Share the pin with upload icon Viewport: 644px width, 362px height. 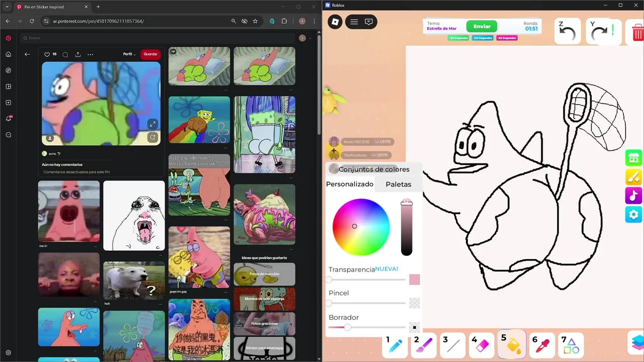click(x=78, y=54)
